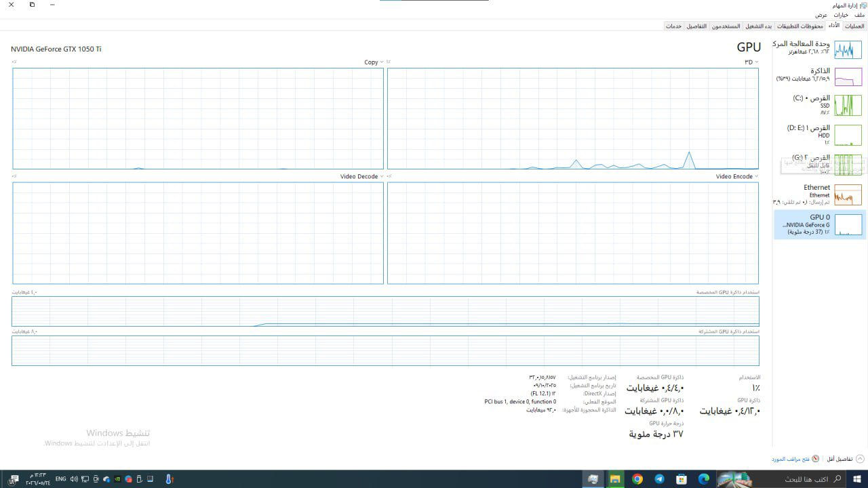Click the thermometer weather icon in the taskbar
868x488 pixels.
[x=169, y=479]
